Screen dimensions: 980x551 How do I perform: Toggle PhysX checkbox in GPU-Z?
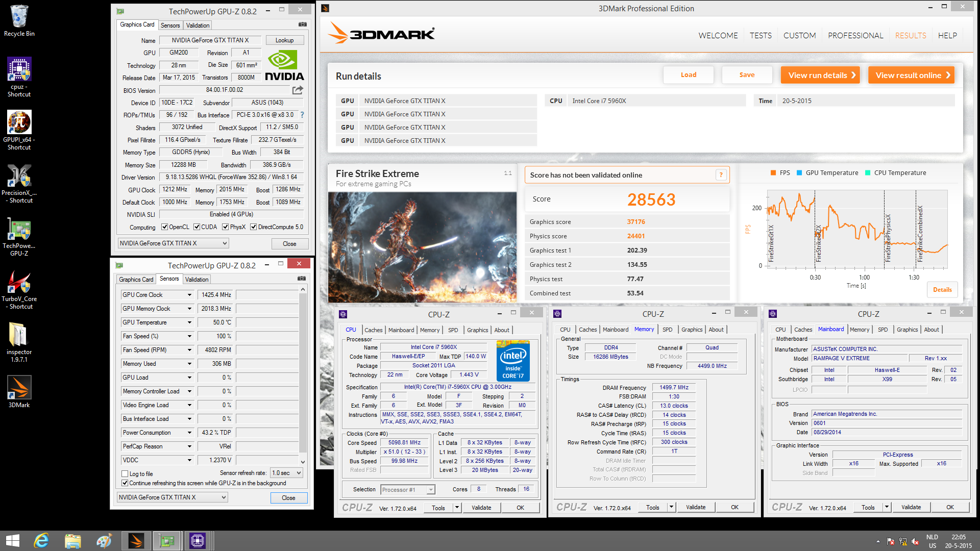coord(225,227)
